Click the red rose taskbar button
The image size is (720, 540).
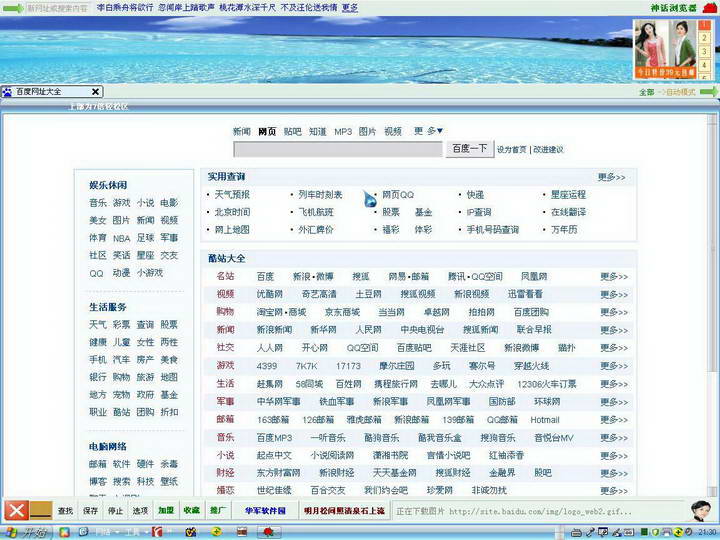point(268,533)
